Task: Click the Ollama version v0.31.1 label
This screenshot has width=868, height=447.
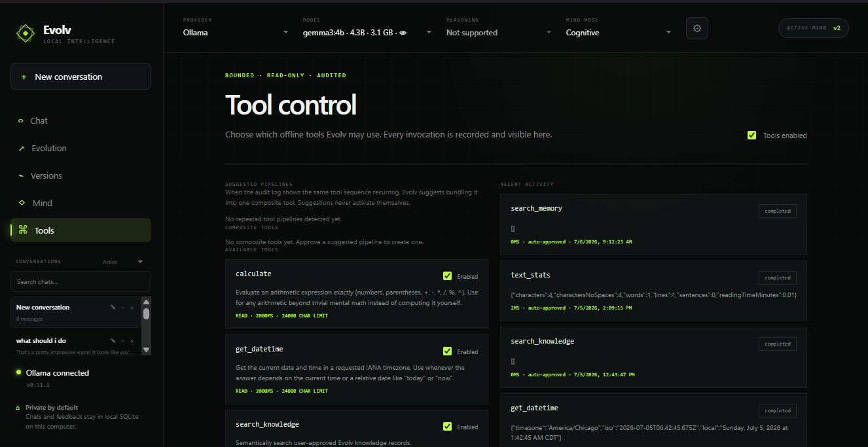Action: coord(38,385)
